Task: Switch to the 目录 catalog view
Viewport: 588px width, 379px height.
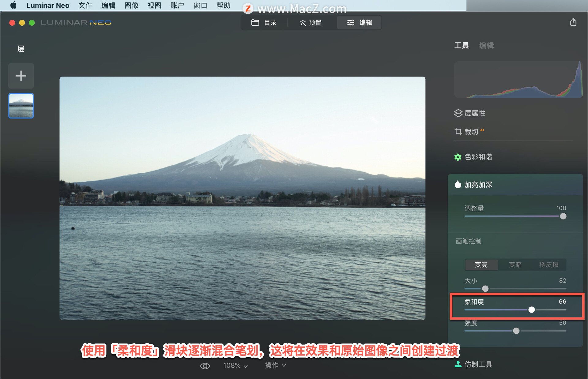Action: click(x=264, y=23)
